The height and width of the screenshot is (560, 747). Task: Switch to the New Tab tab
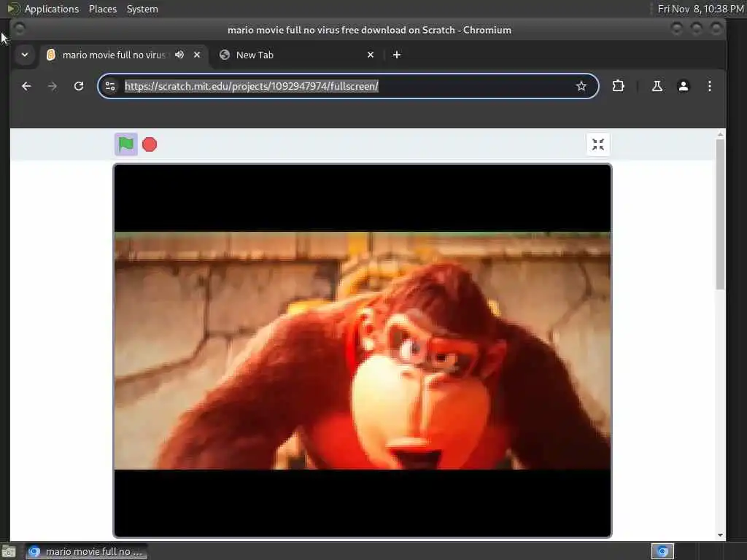(x=298, y=55)
